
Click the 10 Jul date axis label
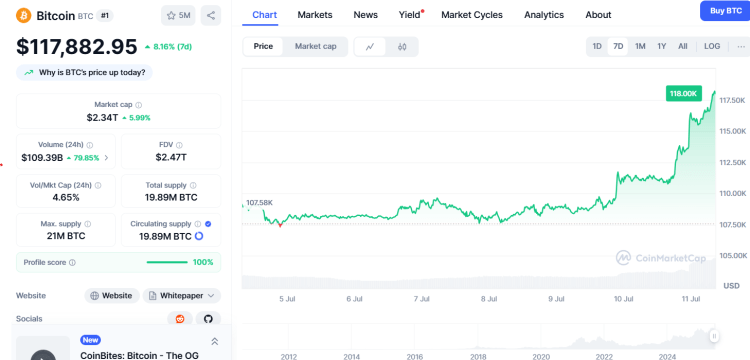click(x=624, y=299)
